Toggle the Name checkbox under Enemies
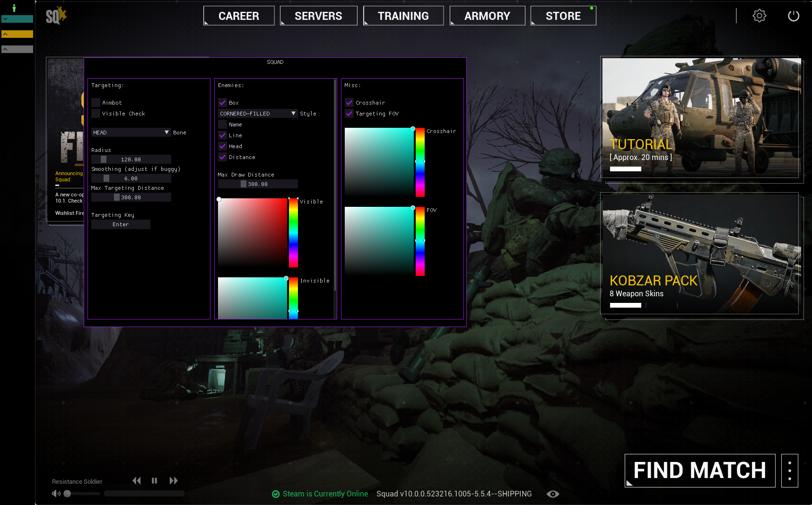 tap(222, 124)
